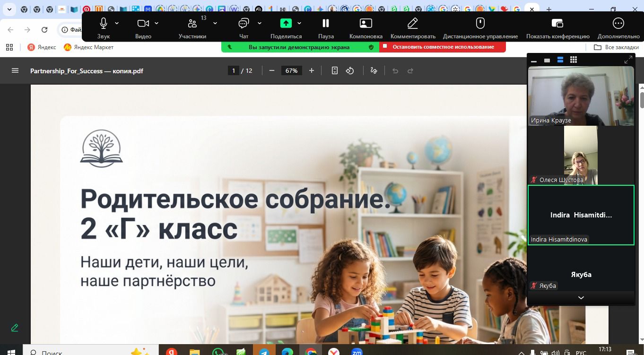Click the Показать конференцию icon
This screenshot has width=644, height=355.
pyautogui.click(x=557, y=24)
